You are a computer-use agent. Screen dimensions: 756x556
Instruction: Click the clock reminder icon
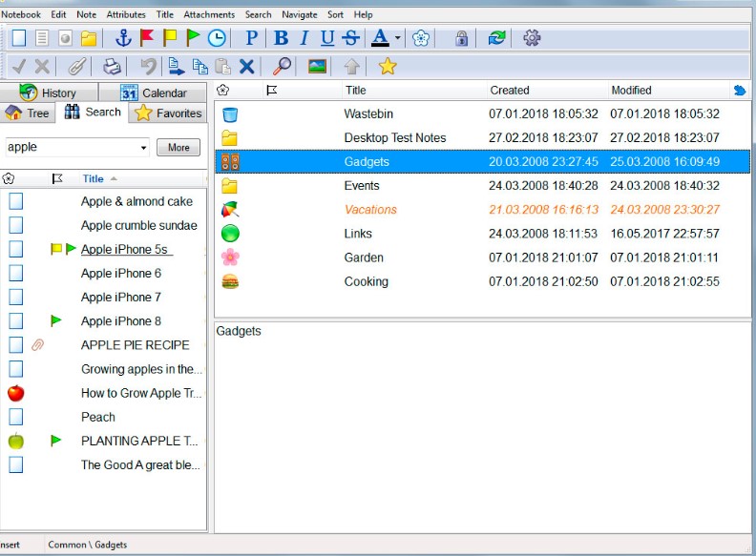click(x=217, y=38)
